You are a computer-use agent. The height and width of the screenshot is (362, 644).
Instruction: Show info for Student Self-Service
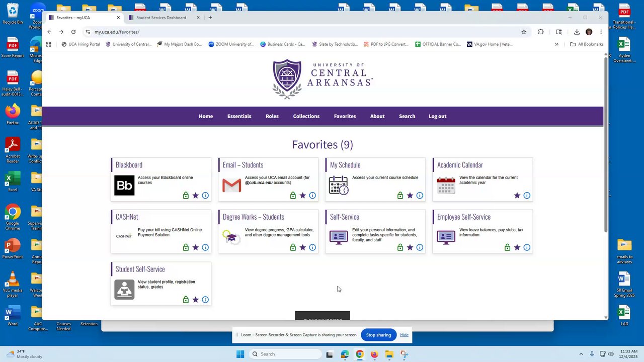click(205, 300)
